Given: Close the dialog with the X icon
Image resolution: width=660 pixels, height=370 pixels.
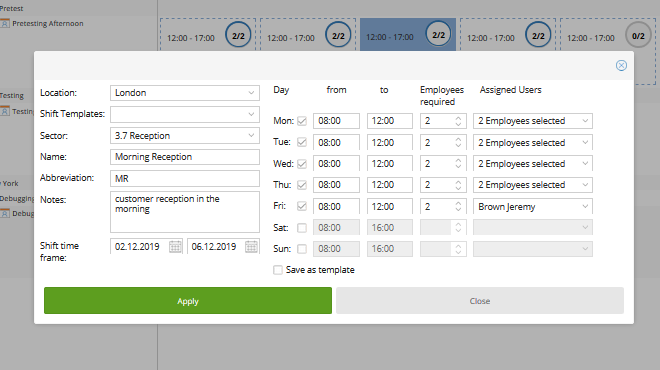Looking at the screenshot, I should pyautogui.click(x=621, y=65).
